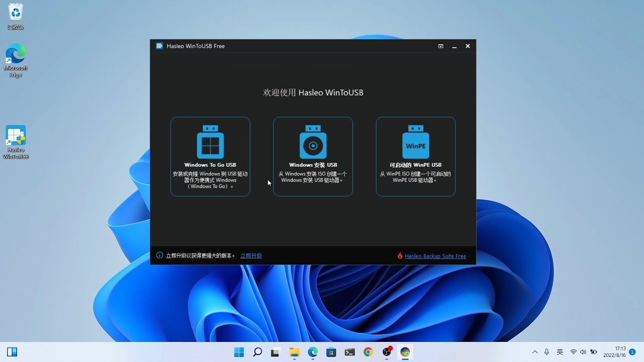Click the microphone tray icon

(x=547, y=352)
